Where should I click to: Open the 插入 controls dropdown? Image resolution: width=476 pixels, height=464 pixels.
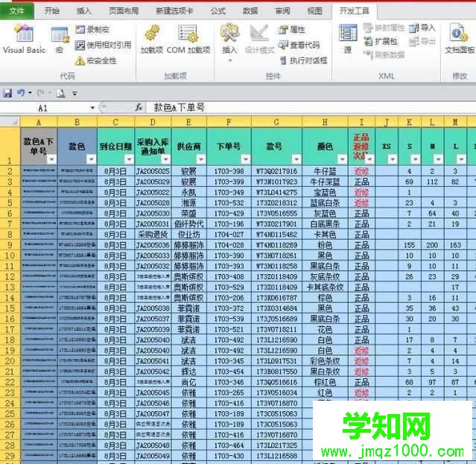click(x=229, y=42)
